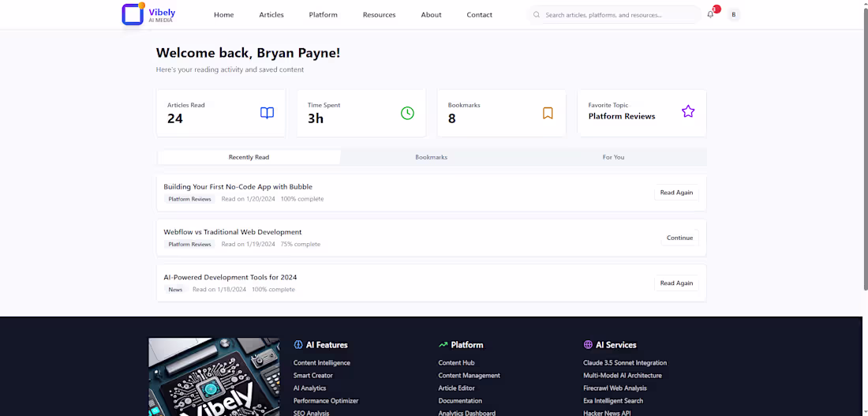Click Read Again for Bubble article
This screenshot has width=868, height=416.
coord(676,193)
